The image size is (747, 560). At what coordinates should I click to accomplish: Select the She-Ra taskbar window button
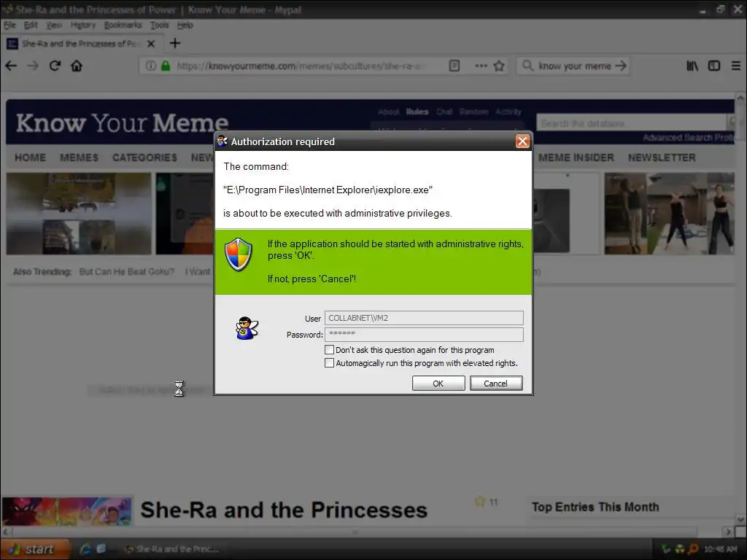171,549
